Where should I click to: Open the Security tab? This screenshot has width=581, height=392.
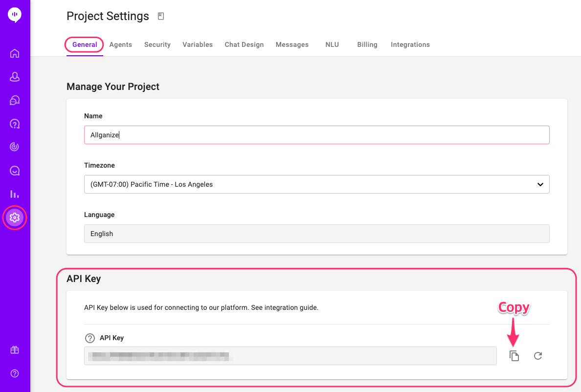click(x=157, y=45)
